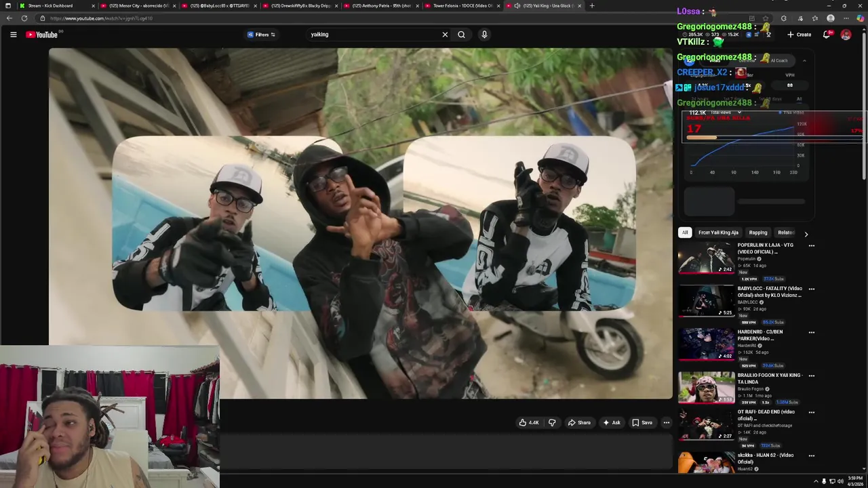Viewport: 868px width, 488px height.
Task: Open options menu for HARDENRD C3/BEN PARKER
Action: click(812, 333)
